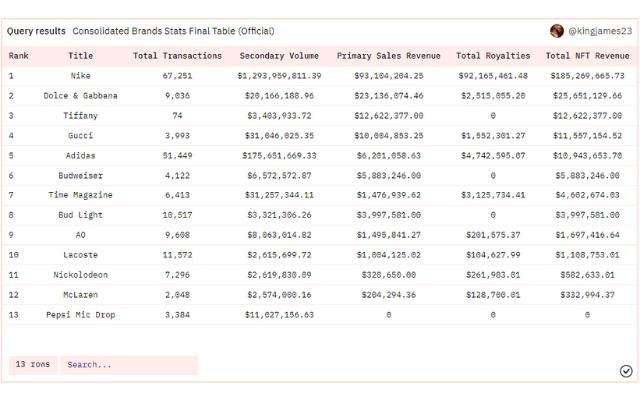Viewport: 640px width, 400px height.
Task: Click the kingjames23 avatar icon
Action: (x=557, y=31)
